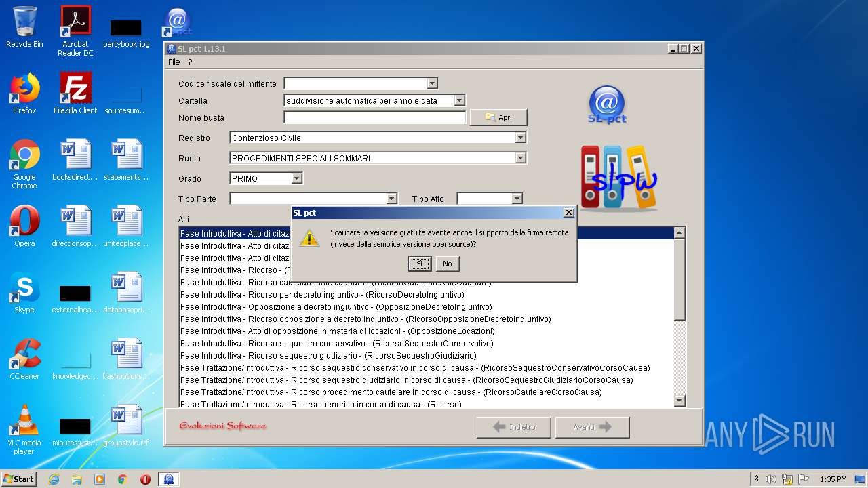The height and width of the screenshot is (488, 868).
Task: Open the statements Word document icon
Action: pyautogui.click(x=126, y=160)
